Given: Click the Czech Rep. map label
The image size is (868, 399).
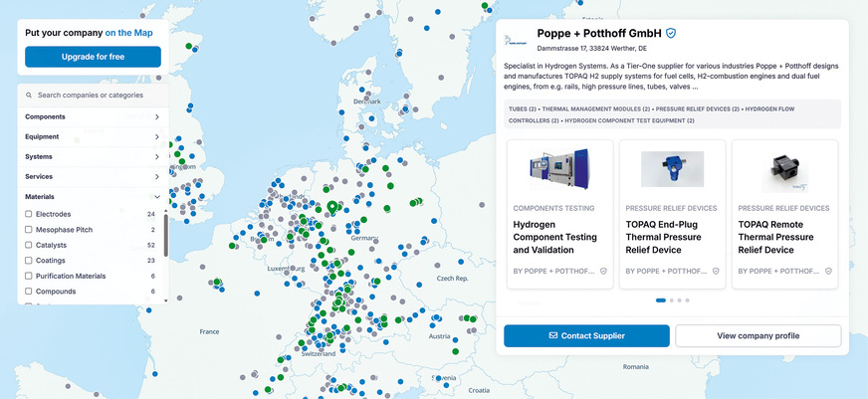Looking at the screenshot, I should point(452,279).
